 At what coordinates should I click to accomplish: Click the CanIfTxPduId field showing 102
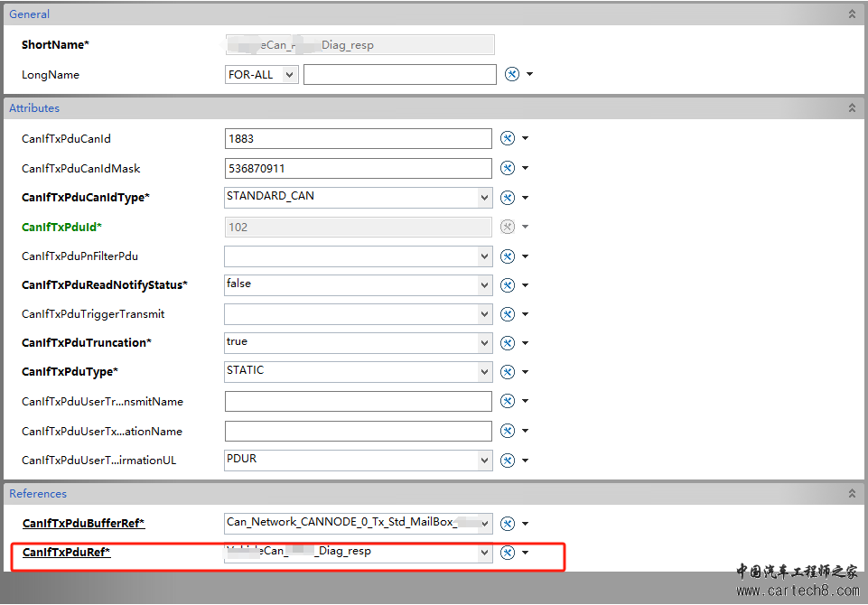359,227
